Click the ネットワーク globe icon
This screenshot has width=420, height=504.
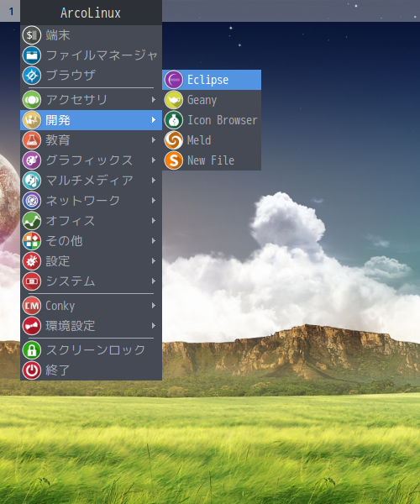click(31, 201)
